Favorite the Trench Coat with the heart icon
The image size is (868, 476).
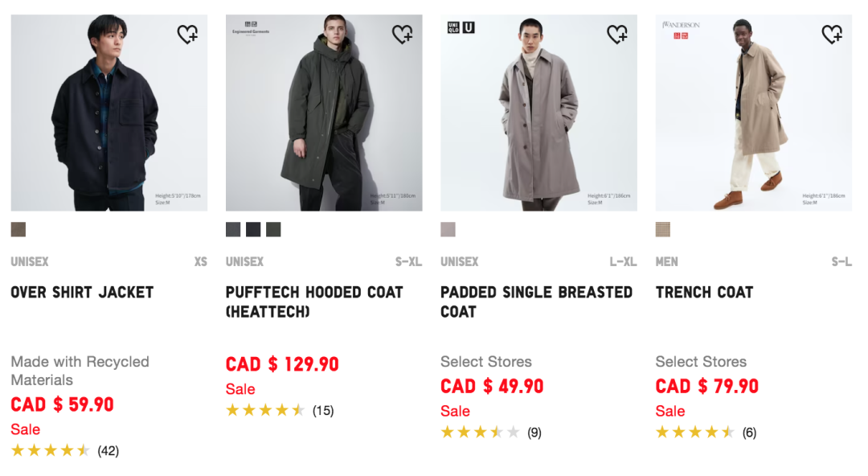pyautogui.click(x=832, y=33)
